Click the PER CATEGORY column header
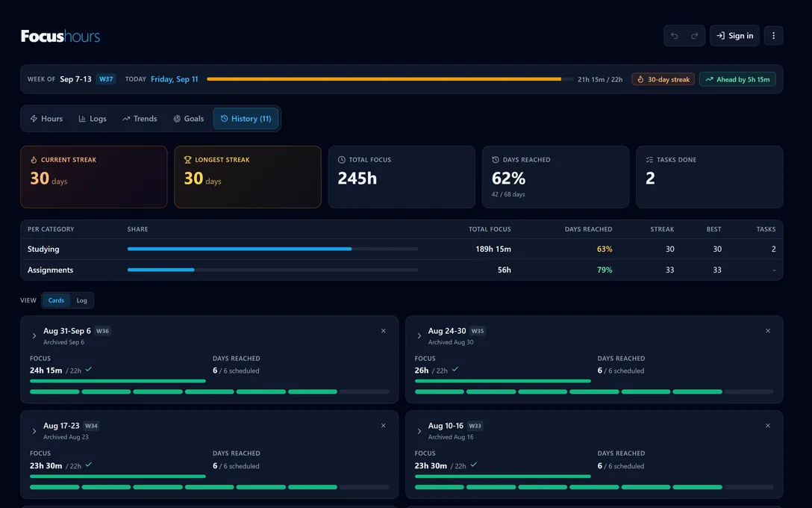812x508 pixels. (51, 229)
